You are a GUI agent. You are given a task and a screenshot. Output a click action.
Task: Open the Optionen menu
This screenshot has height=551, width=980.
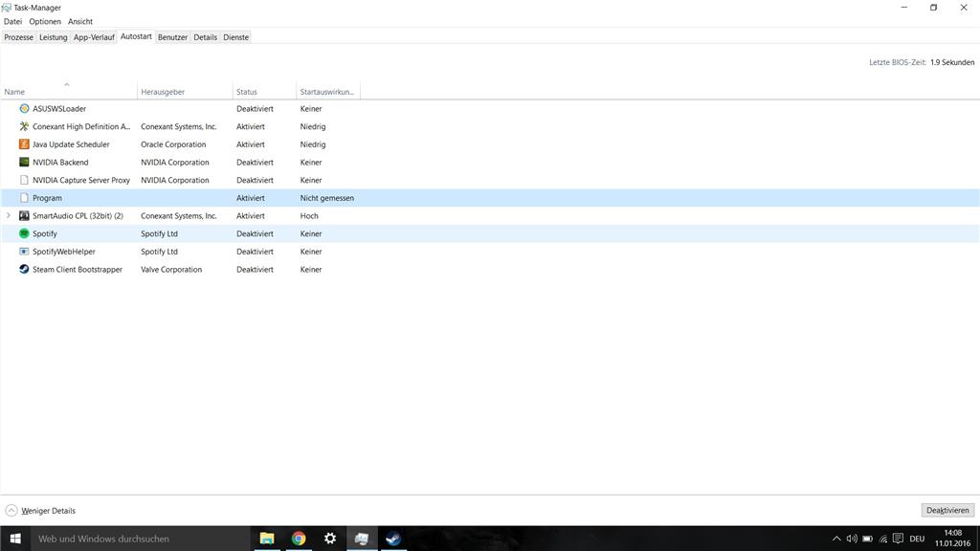click(x=45, y=21)
